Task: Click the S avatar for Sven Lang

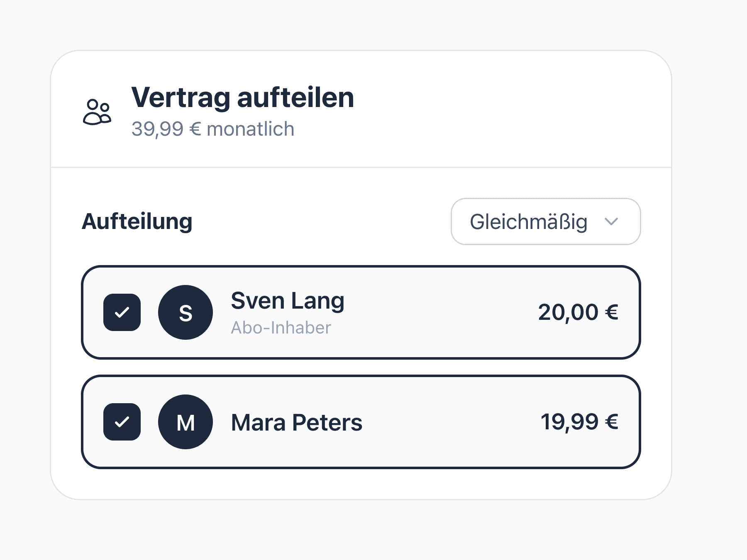Action: [186, 312]
